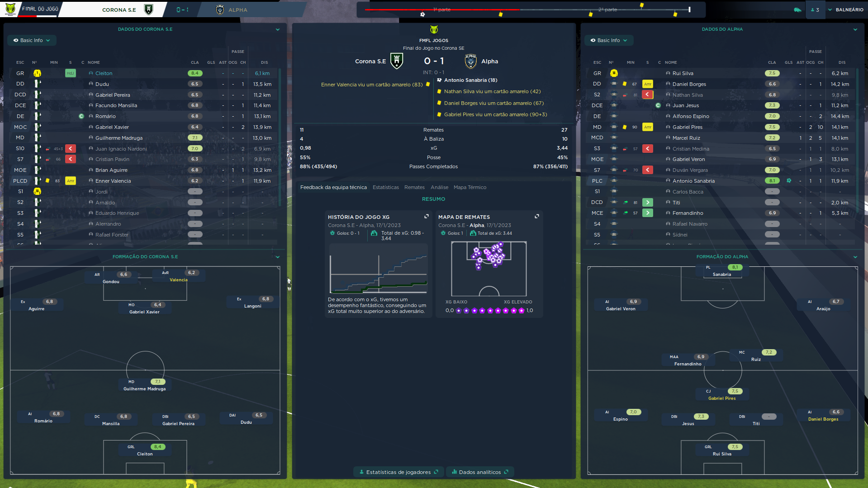Collapse the Dados do Corona S.E panel

[x=278, y=30]
